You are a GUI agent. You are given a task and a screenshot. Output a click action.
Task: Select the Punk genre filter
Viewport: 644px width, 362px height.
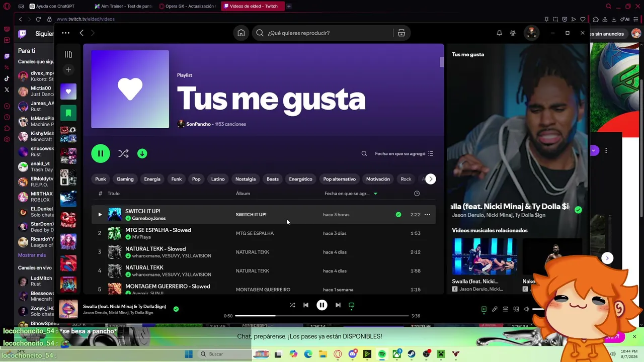101,179
